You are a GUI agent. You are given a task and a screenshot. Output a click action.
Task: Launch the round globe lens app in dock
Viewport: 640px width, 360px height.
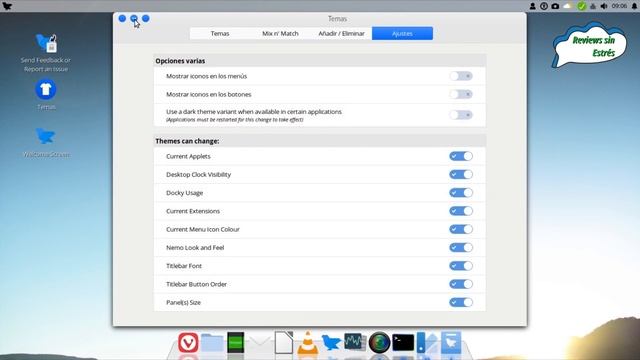379,342
